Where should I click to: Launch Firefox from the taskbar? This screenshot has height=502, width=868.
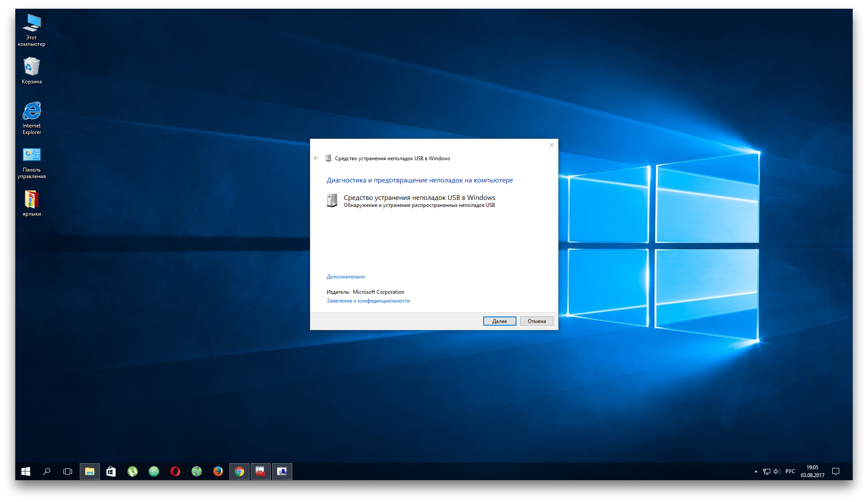coord(218,471)
